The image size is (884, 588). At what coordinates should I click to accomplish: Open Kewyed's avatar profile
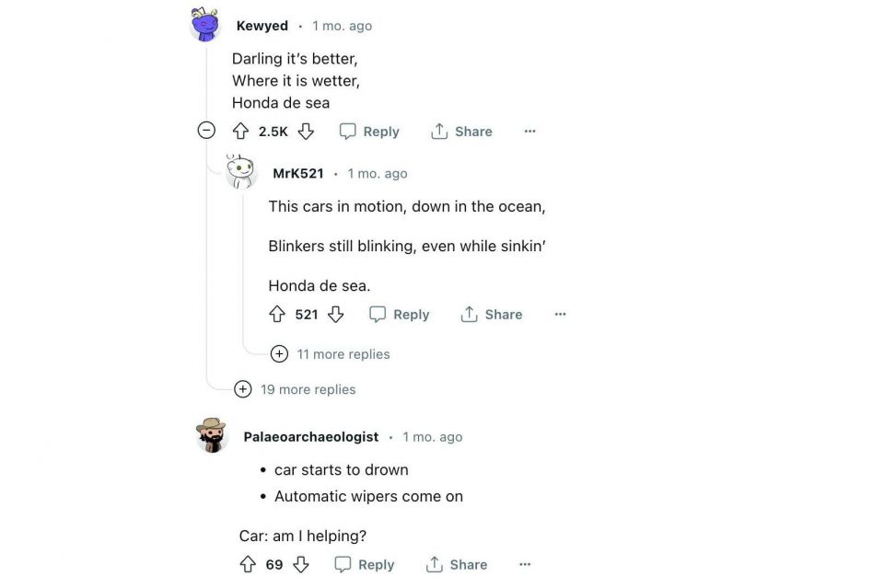point(205,25)
